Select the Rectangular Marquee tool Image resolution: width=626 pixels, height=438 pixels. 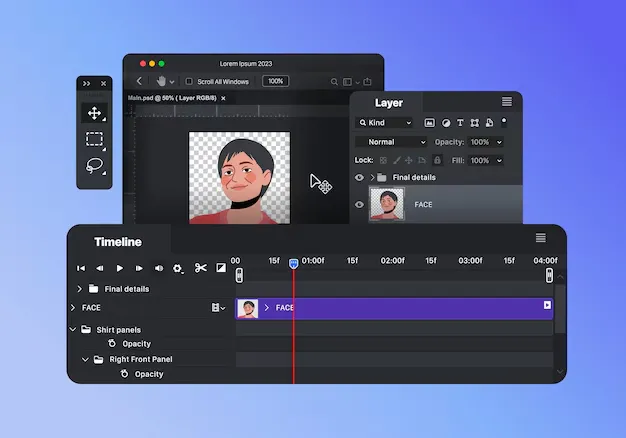(94, 140)
